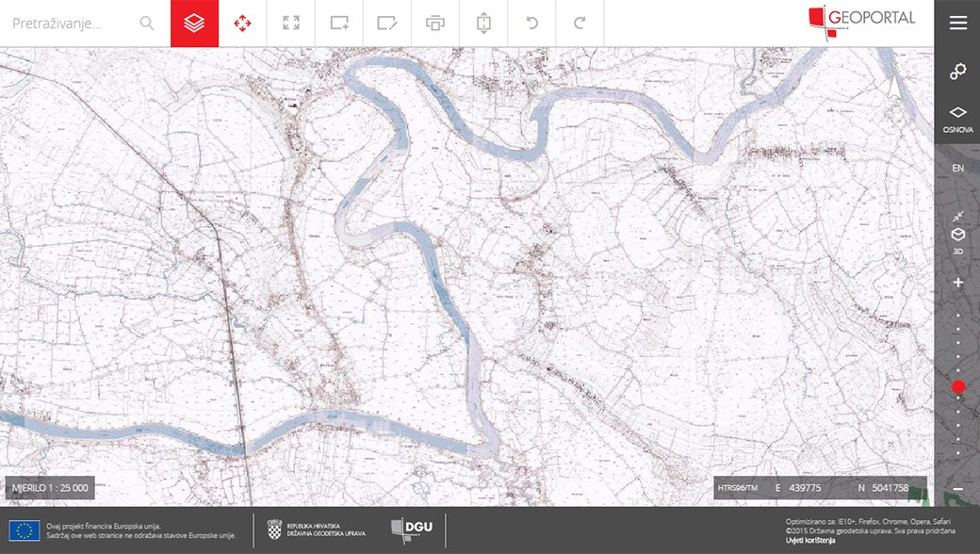This screenshot has height=554, width=980.
Task: Click the GEOPORTAL logo
Action: click(860, 17)
